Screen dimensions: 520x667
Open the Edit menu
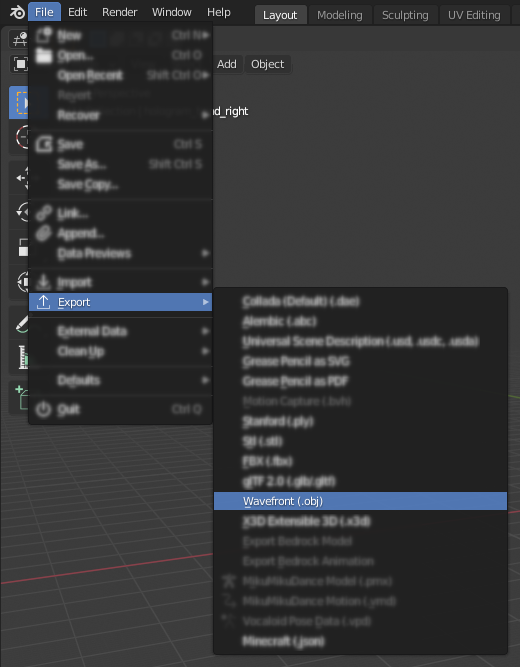click(77, 12)
